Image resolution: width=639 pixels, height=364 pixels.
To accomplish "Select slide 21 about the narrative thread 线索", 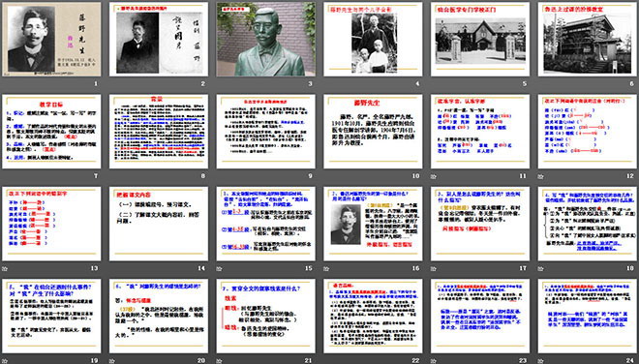I will 265,316.
